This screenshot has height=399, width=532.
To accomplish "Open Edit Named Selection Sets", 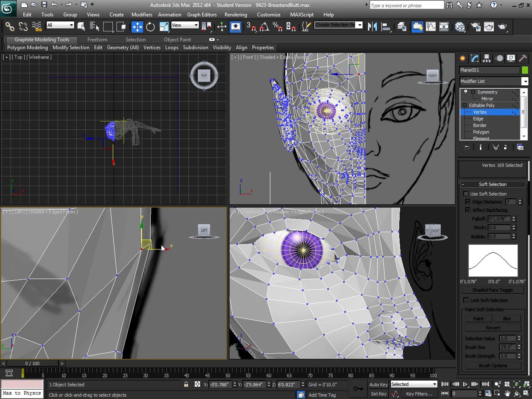I will (x=306, y=27).
